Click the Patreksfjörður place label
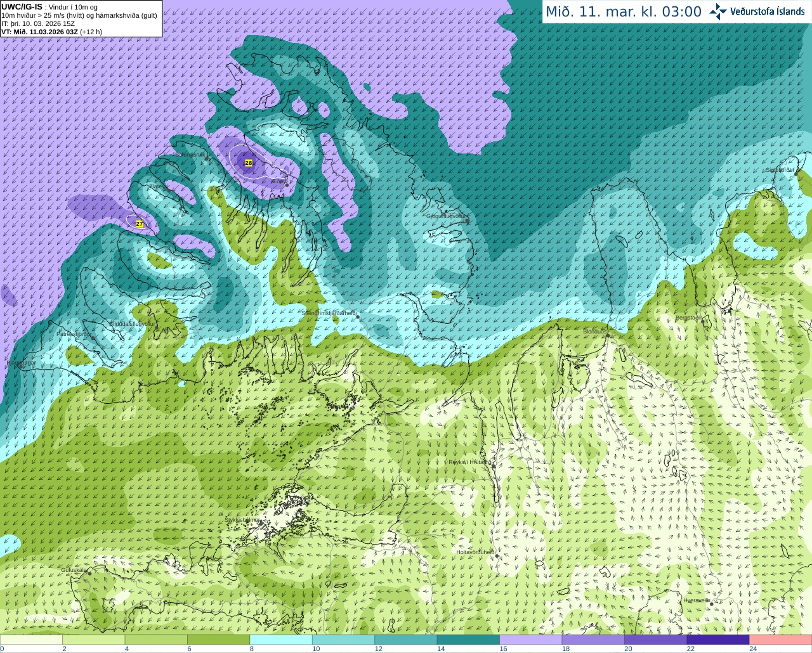Image resolution: width=812 pixels, height=653 pixels. pos(74,333)
